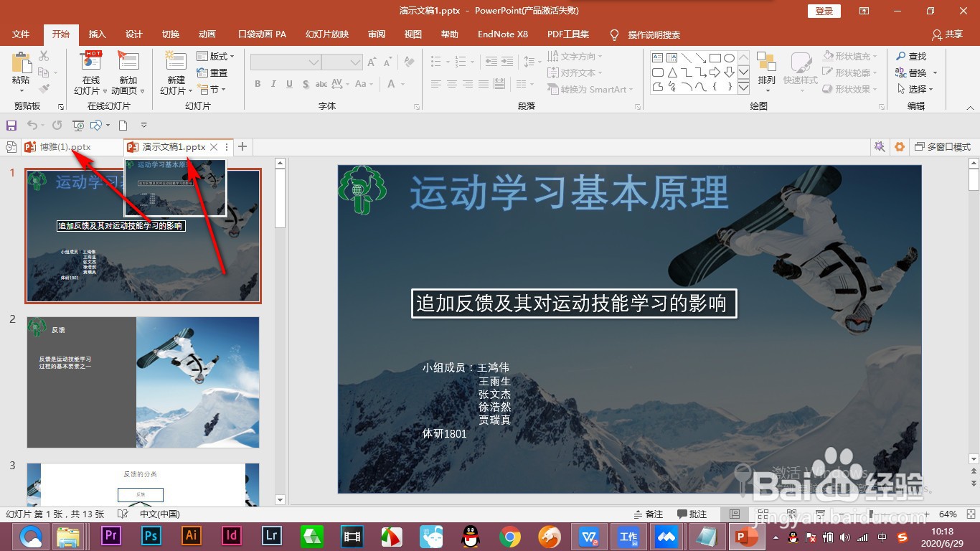Open the font size combo box

click(x=341, y=63)
